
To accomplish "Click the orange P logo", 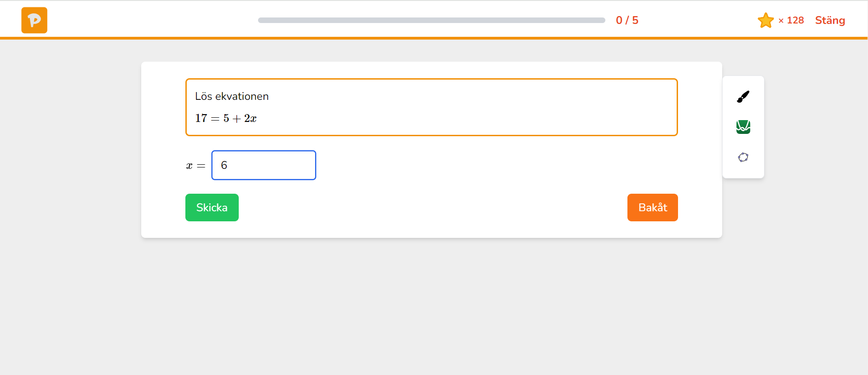I will [34, 20].
